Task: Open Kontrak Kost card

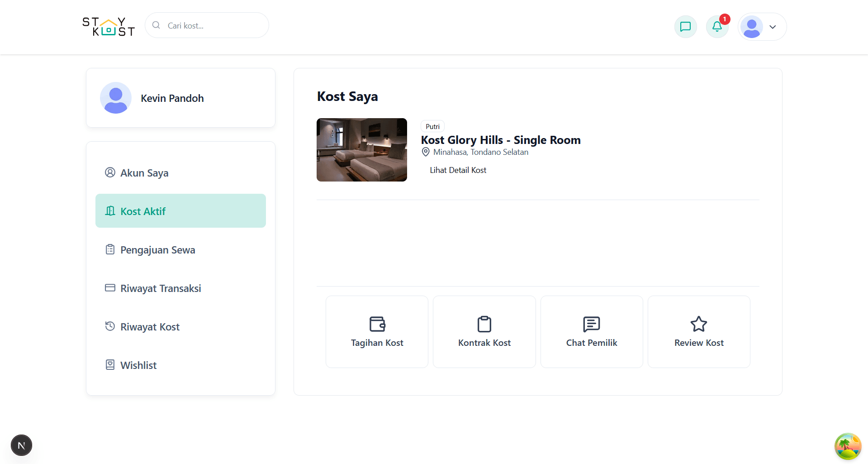Action: tap(484, 332)
